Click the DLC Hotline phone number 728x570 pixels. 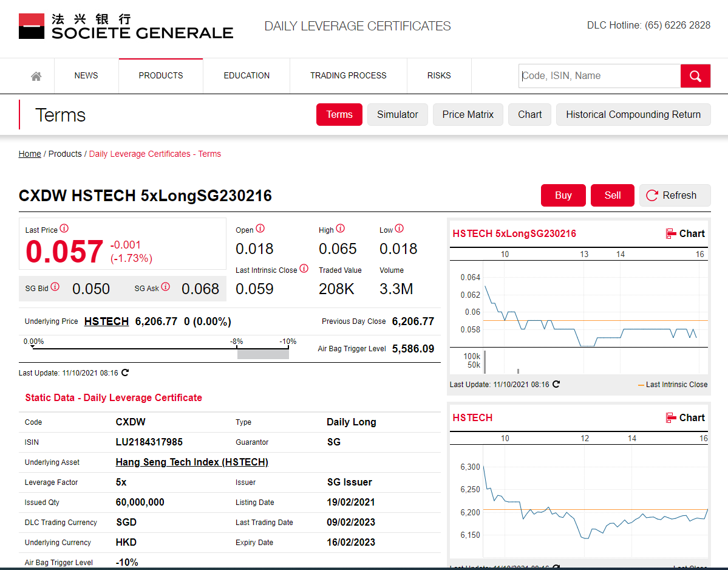pos(678,25)
